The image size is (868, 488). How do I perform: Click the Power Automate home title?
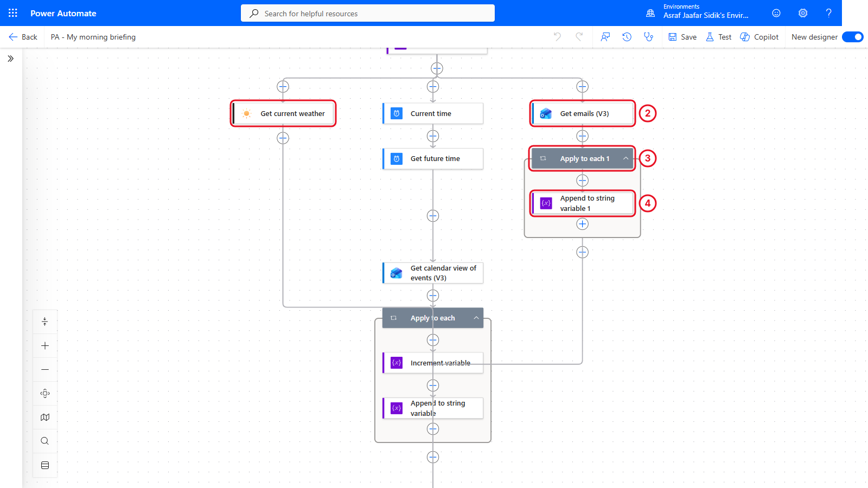[63, 13]
